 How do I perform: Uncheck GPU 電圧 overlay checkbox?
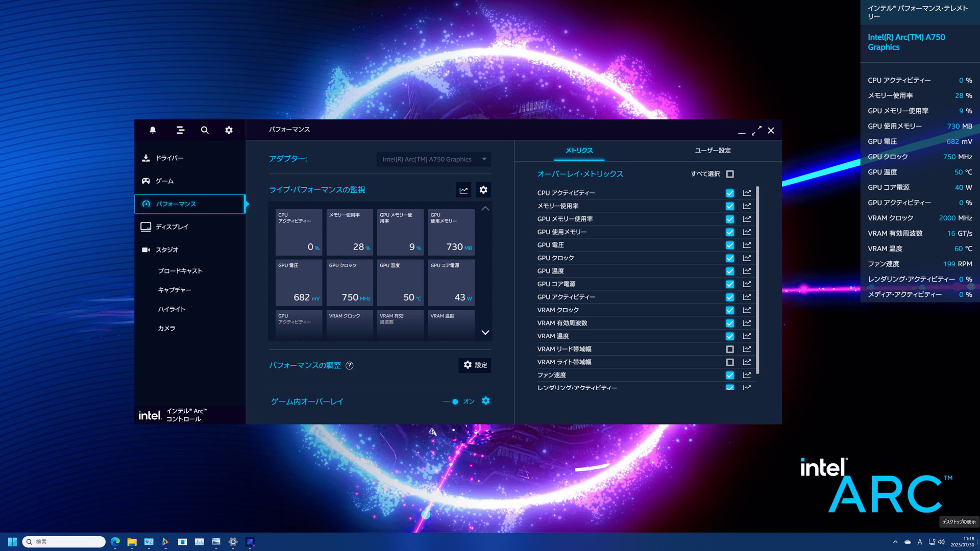tap(730, 245)
